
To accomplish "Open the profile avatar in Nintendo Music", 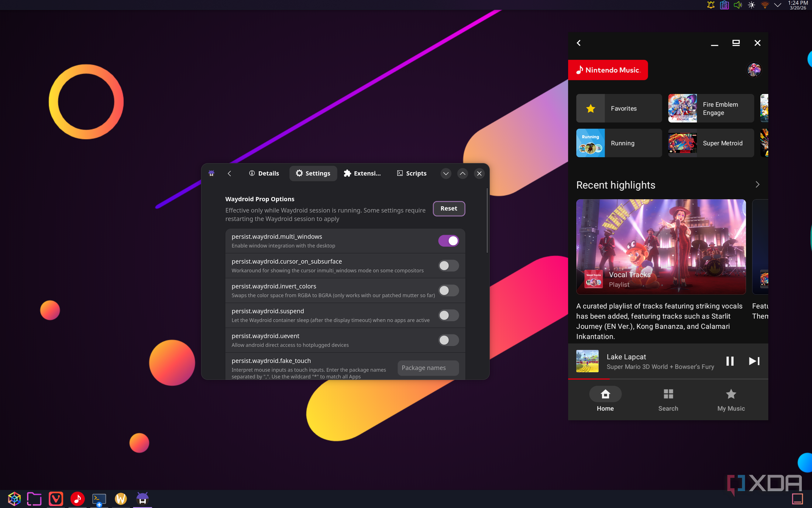I will pyautogui.click(x=754, y=70).
